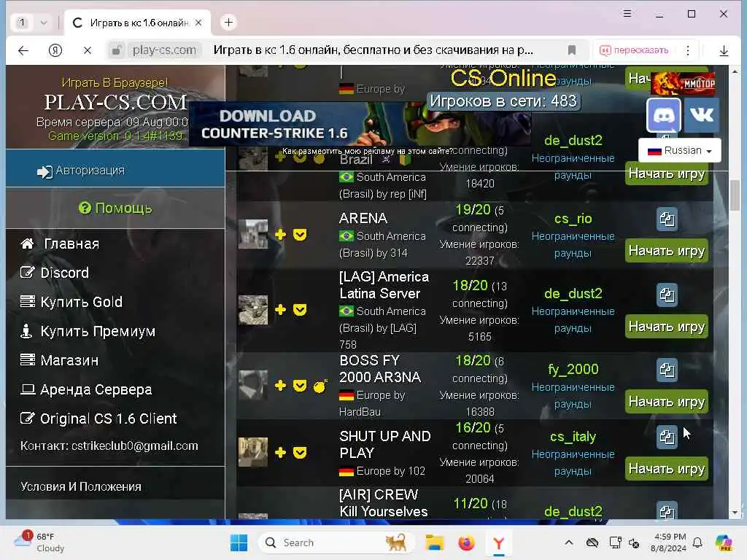
Task: Show hidden system tray icons chevron
Action: [x=569, y=542]
